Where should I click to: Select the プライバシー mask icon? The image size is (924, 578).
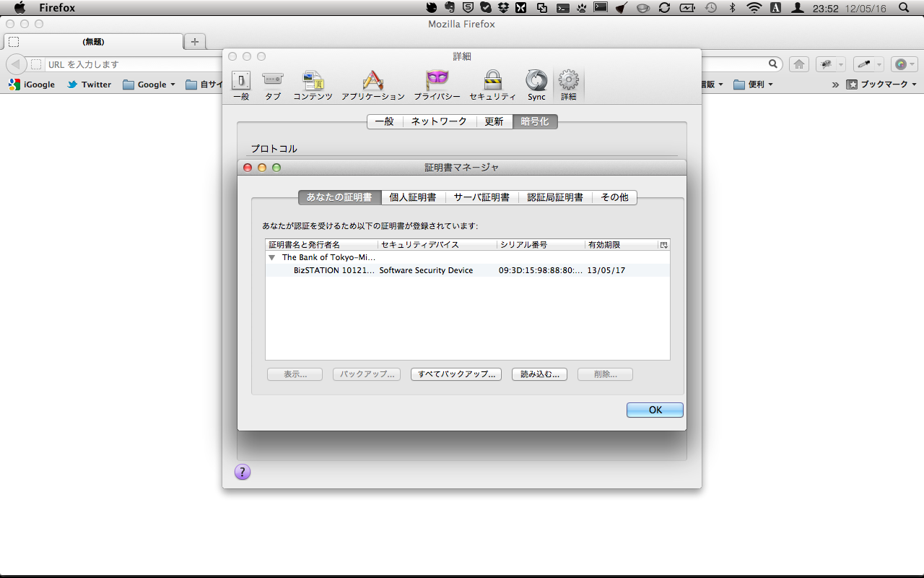point(437,85)
